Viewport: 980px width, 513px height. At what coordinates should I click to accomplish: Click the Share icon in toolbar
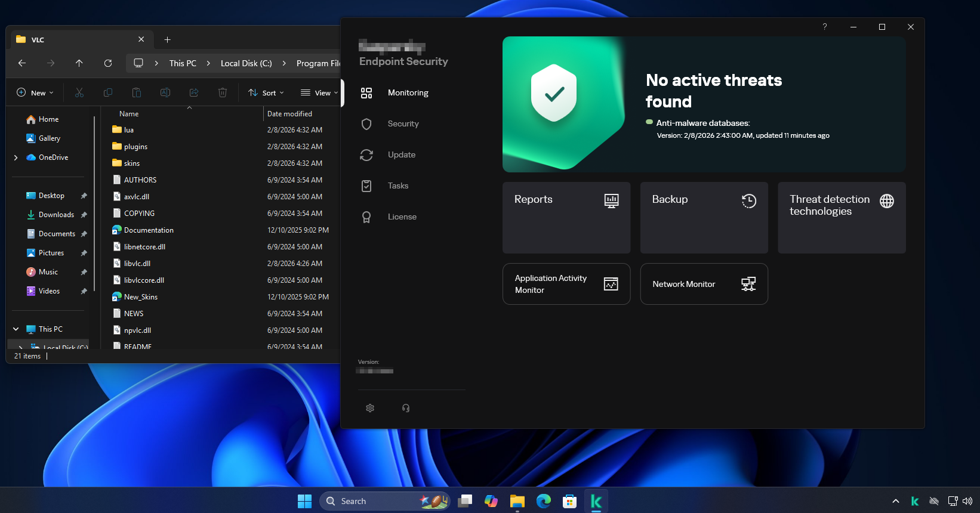coord(194,92)
